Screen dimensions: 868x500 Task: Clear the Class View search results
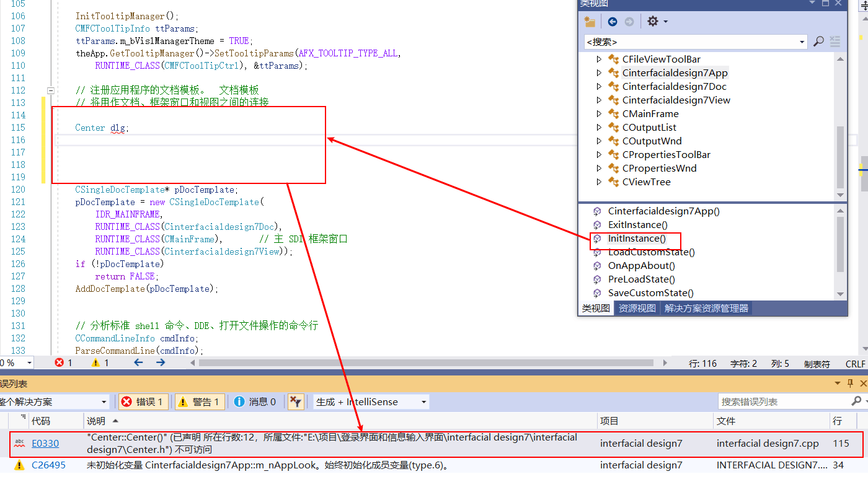pyautogui.click(x=835, y=42)
